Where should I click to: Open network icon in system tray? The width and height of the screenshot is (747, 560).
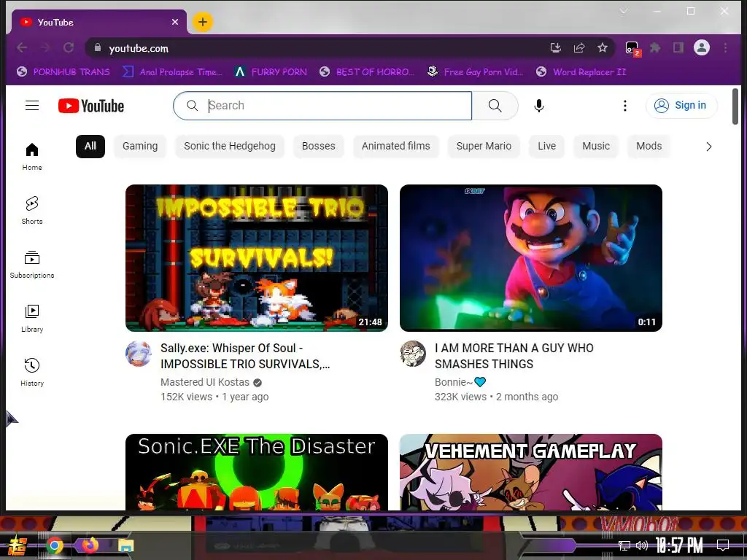point(624,545)
